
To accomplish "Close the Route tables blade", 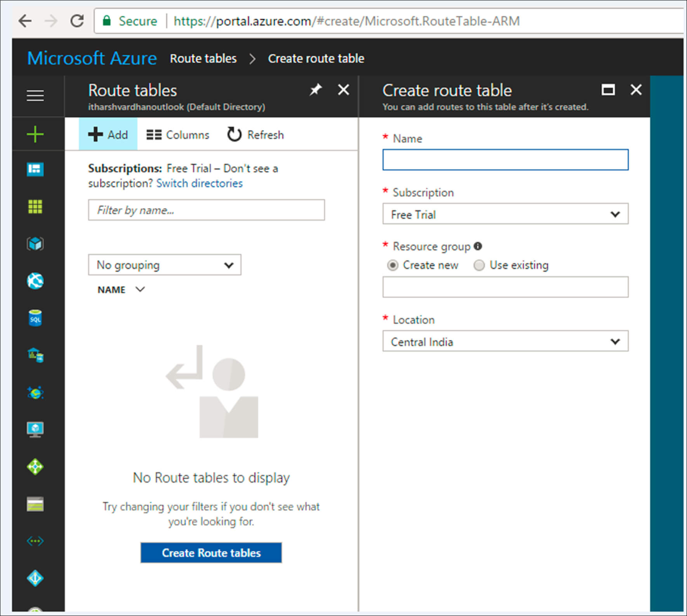I will coord(343,90).
